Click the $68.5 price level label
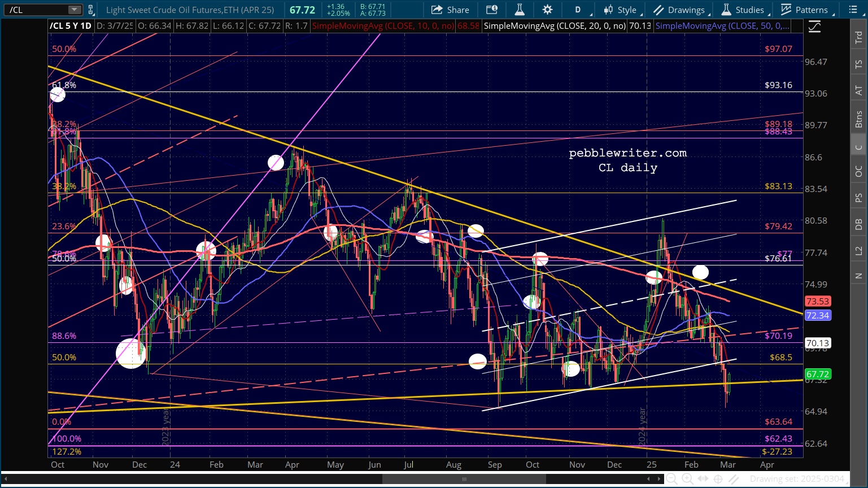 pyautogui.click(x=781, y=358)
